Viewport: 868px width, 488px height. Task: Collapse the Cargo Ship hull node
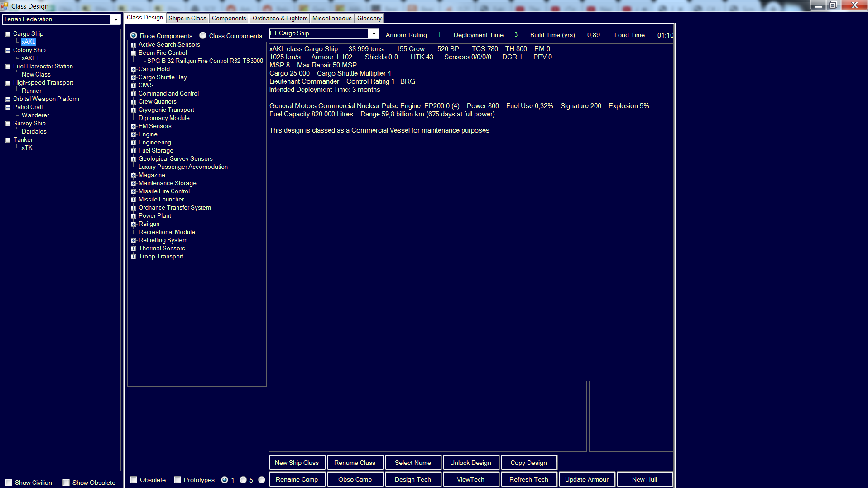(x=8, y=34)
